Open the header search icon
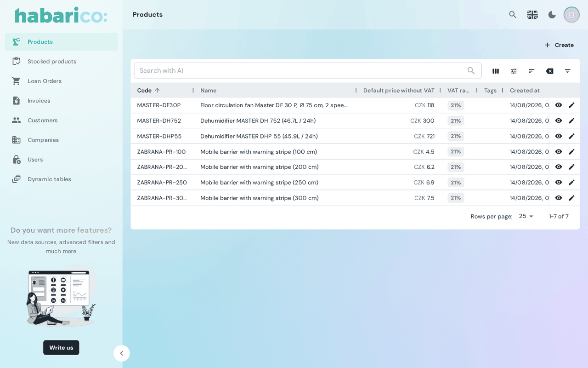 (513, 15)
